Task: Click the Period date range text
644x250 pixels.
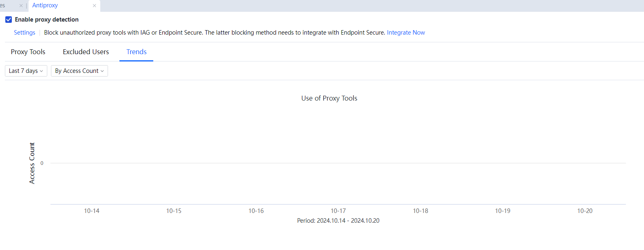Action: coord(338,221)
